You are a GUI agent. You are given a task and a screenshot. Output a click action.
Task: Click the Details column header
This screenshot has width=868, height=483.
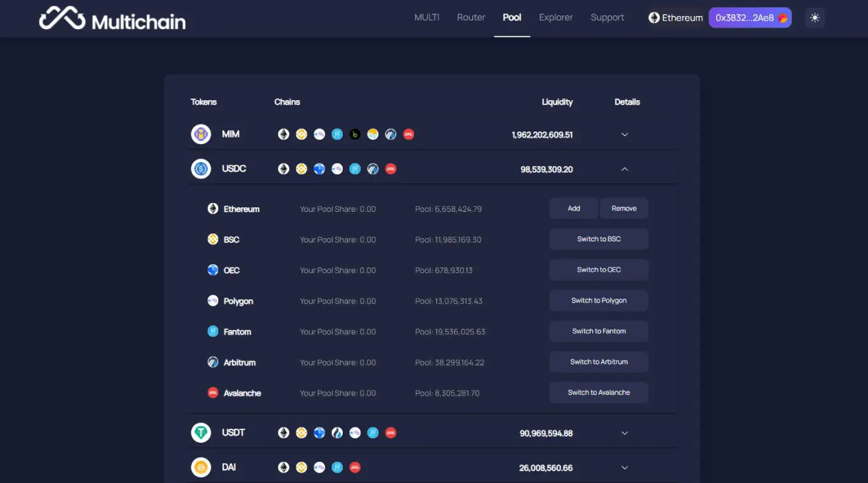(627, 102)
